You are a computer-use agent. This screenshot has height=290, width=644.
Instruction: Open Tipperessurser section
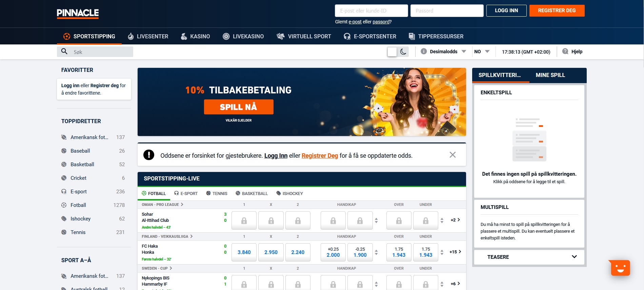point(436,36)
